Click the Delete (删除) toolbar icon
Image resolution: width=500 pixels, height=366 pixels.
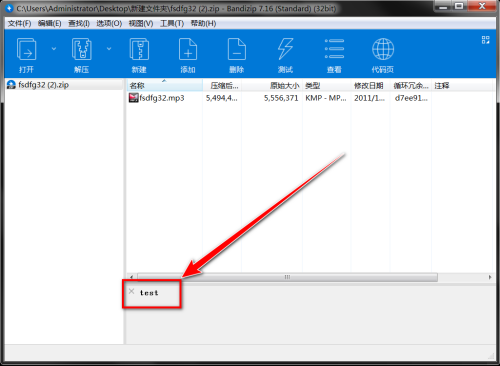pyautogui.click(x=237, y=49)
